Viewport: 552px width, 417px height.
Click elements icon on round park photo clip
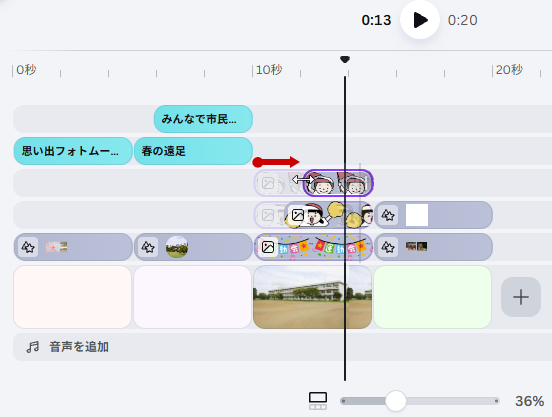point(148,247)
